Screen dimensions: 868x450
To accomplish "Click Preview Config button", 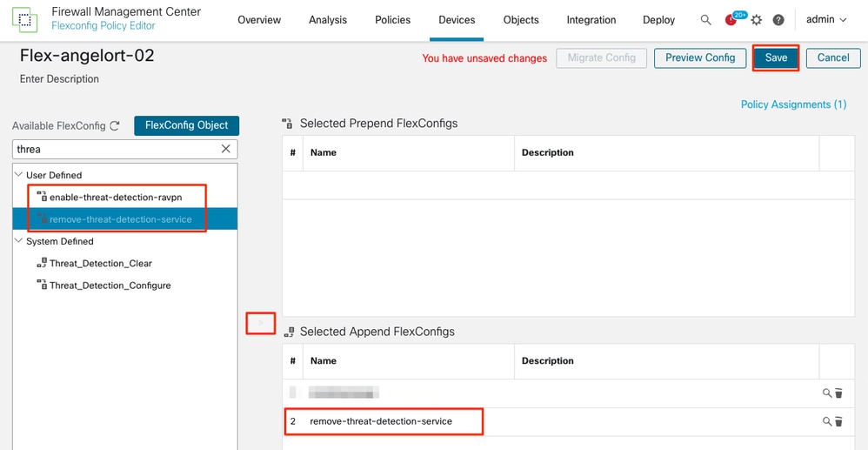I will click(700, 57).
